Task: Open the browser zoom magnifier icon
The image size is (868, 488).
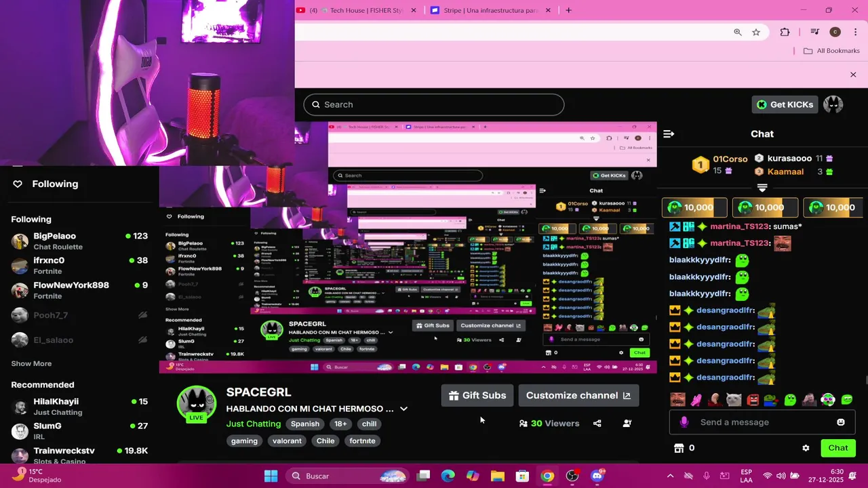Action: pyautogui.click(x=738, y=32)
